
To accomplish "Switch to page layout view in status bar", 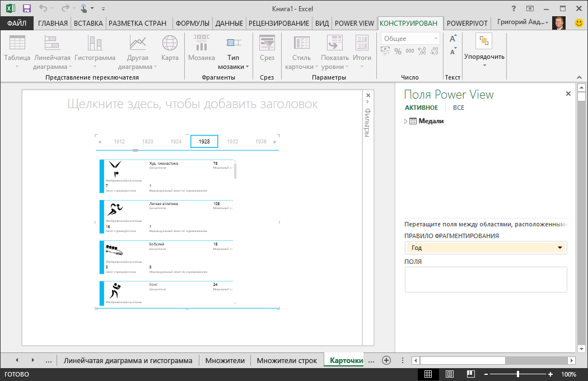I will [x=449, y=374].
